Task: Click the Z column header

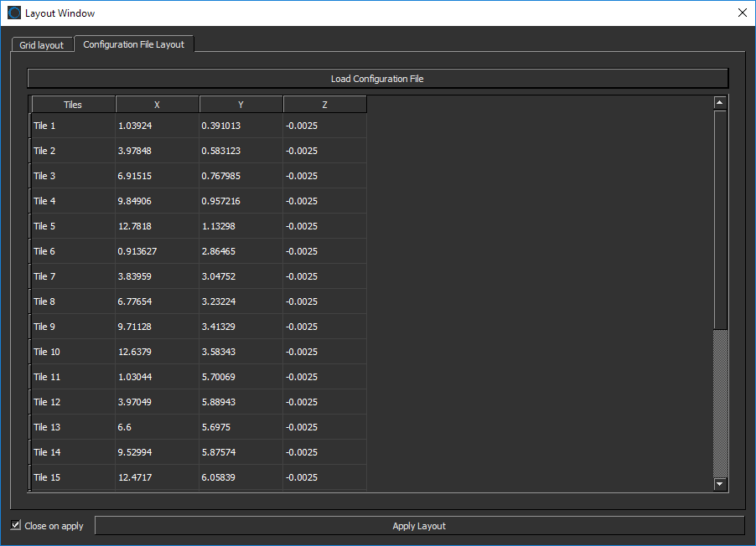Action: pos(324,105)
